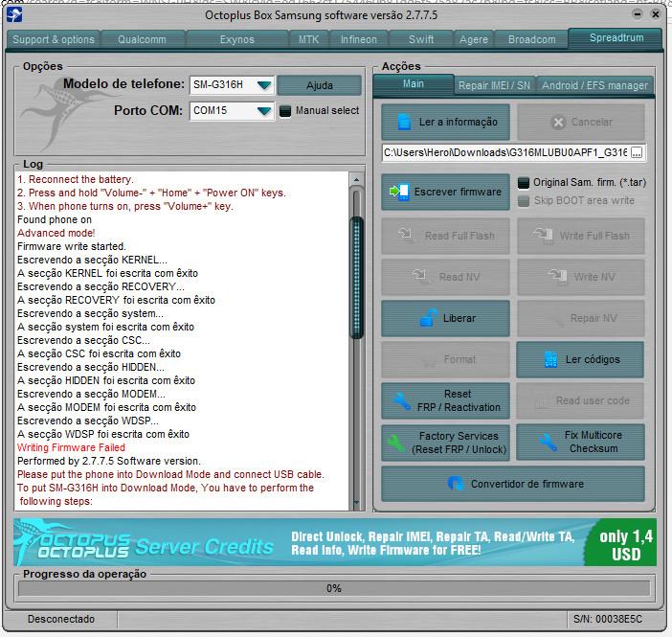Click the blue codes icon on Ler códigos

[550, 359]
